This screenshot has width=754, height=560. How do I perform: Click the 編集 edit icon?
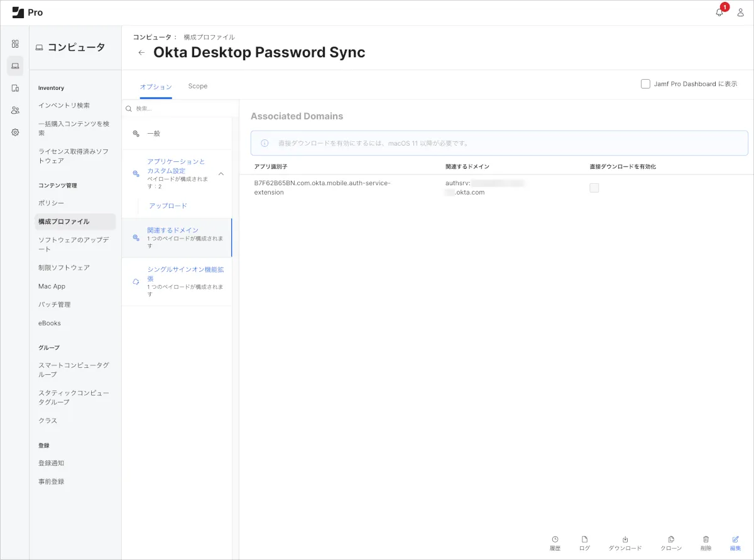[x=735, y=539]
